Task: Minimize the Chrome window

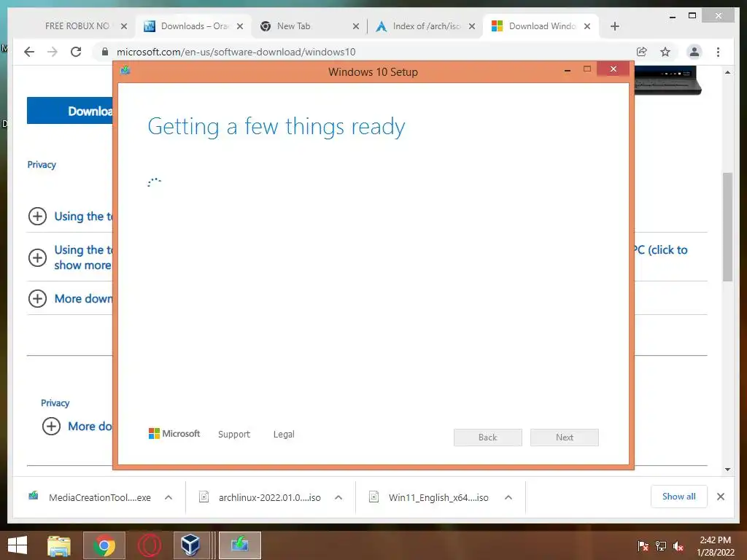Action: pos(673,17)
